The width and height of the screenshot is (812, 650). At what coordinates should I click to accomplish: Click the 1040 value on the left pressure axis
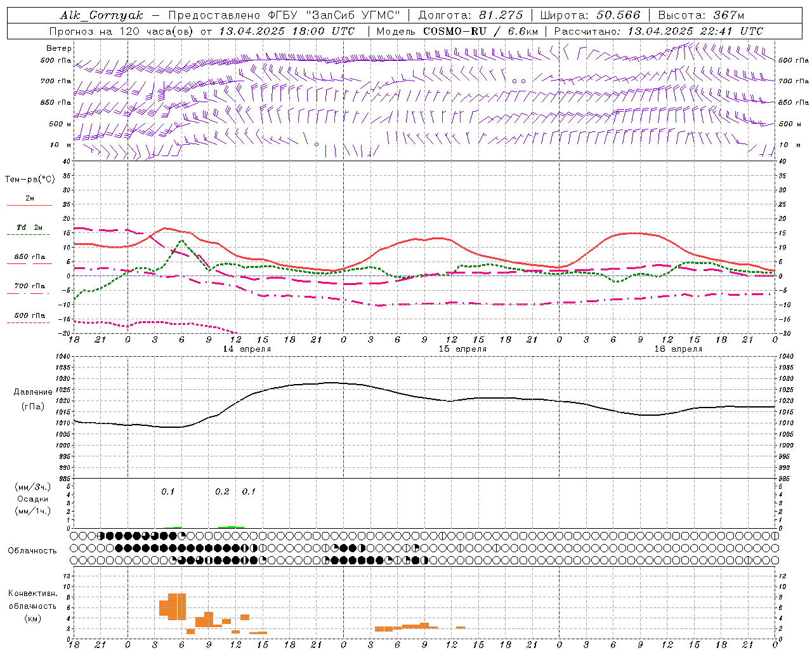click(x=62, y=357)
